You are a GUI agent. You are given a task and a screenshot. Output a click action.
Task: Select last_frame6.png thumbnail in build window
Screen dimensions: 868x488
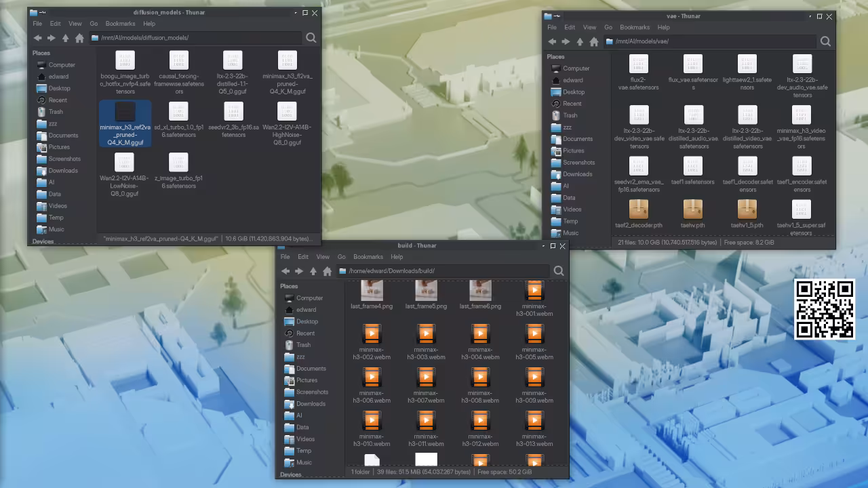[480, 296]
